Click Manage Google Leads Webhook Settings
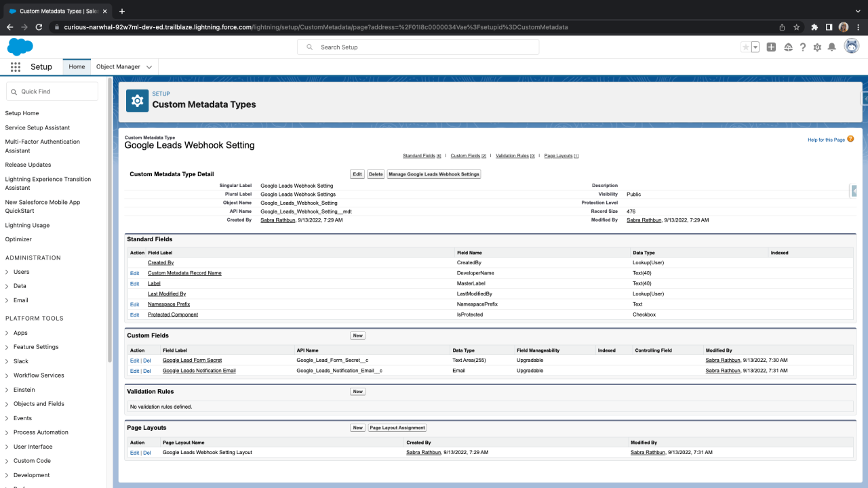Image resolution: width=868 pixels, height=488 pixels. [434, 174]
